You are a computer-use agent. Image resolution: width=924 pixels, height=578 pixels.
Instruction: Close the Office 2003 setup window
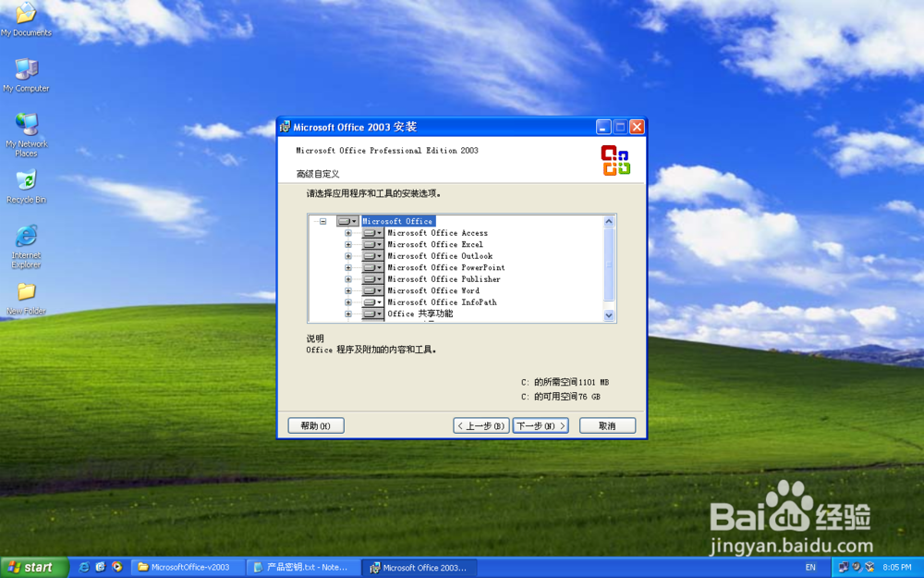pyautogui.click(x=637, y=127)
